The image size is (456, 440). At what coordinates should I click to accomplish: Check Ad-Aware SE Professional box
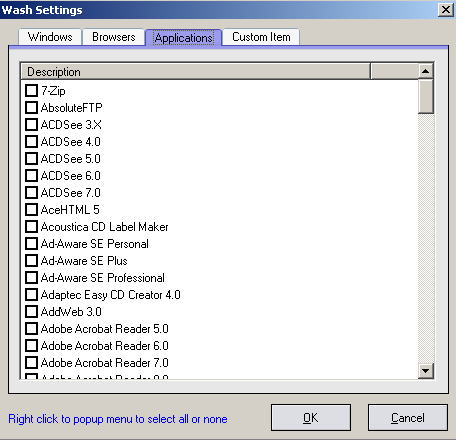31,277
